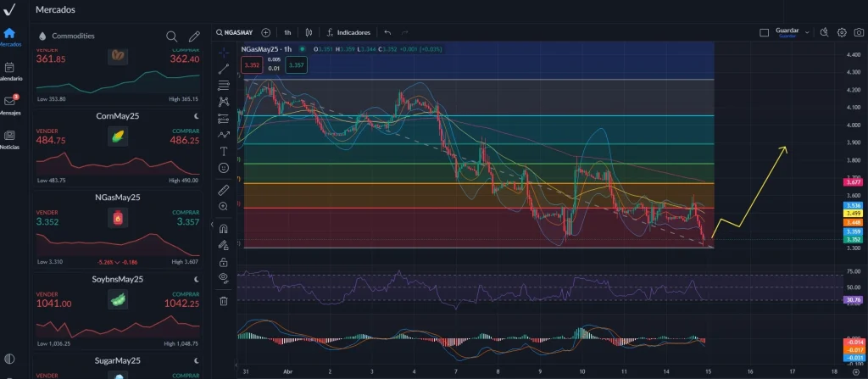Open Noticias in the sidebar

pos(9,140)
